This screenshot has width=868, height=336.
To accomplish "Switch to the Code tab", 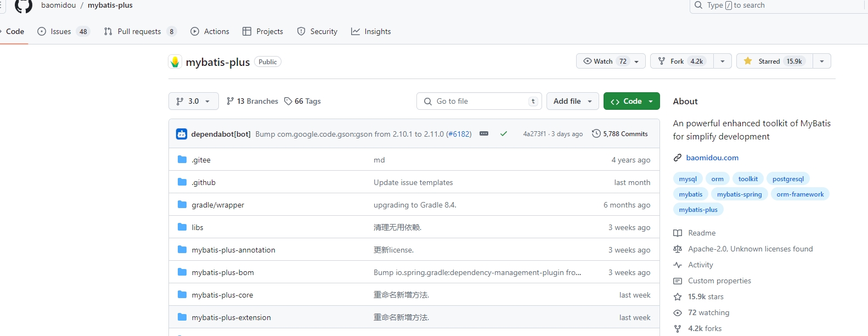I will click(14, 31).
